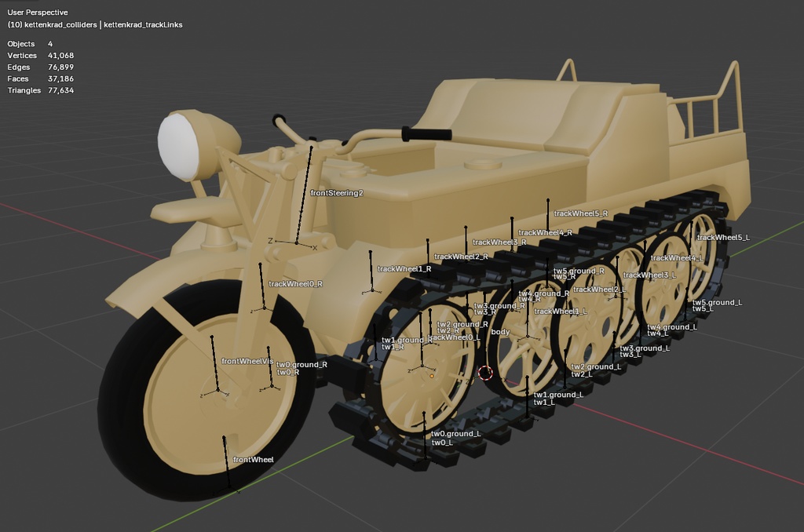Image resolution: width=804 pixels, height=532 pixels.
Task: Select the tw0.ground_L empty axes
Action: pos(426,458)
